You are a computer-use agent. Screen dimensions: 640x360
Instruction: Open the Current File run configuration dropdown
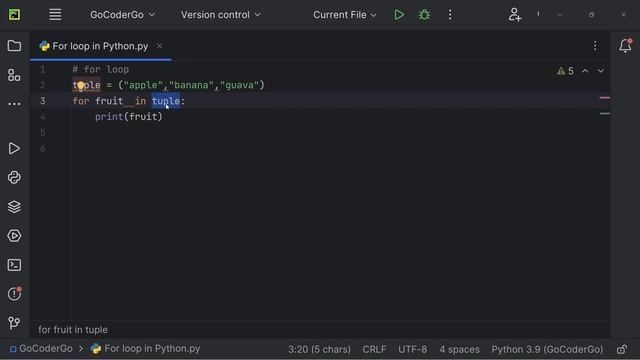344,15
